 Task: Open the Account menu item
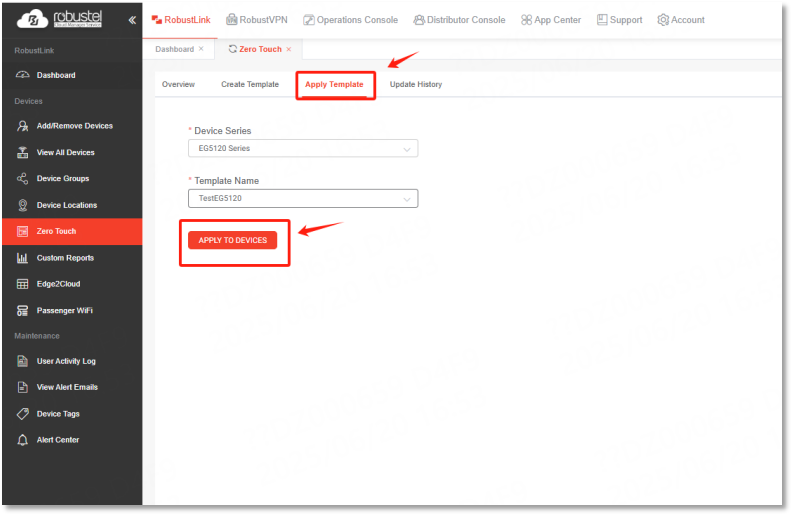(681, 20)
